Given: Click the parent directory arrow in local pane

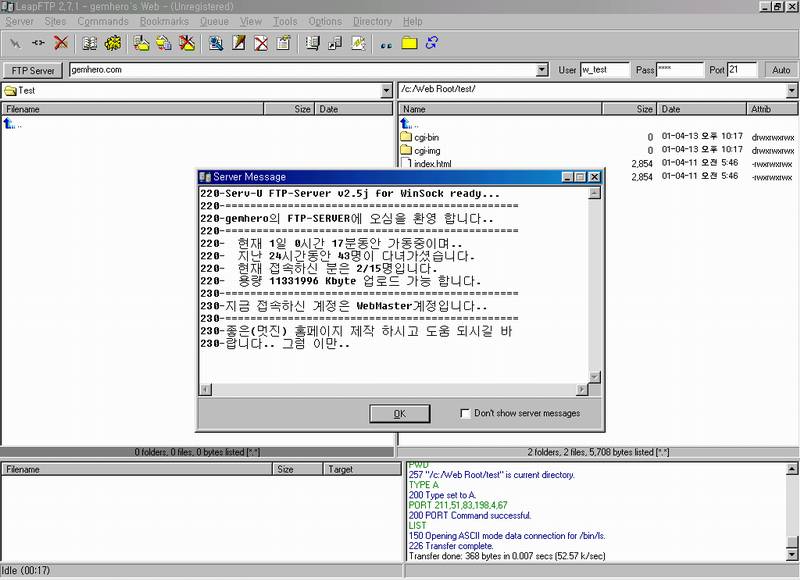Looking at the screenshot, I should 10,123.
